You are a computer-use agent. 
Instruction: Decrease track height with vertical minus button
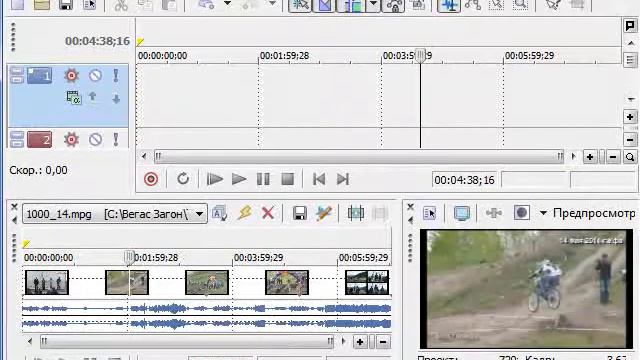(x=630, y=140)
